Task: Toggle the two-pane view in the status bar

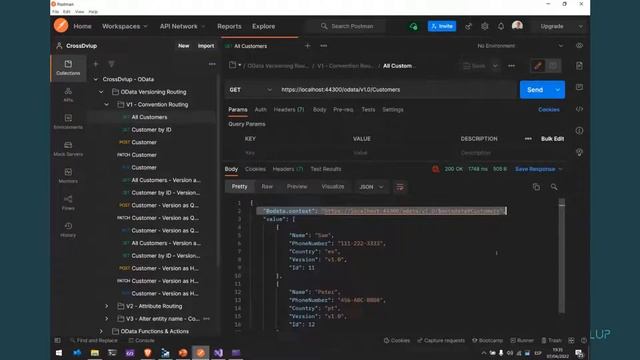Action: [571, 340]
